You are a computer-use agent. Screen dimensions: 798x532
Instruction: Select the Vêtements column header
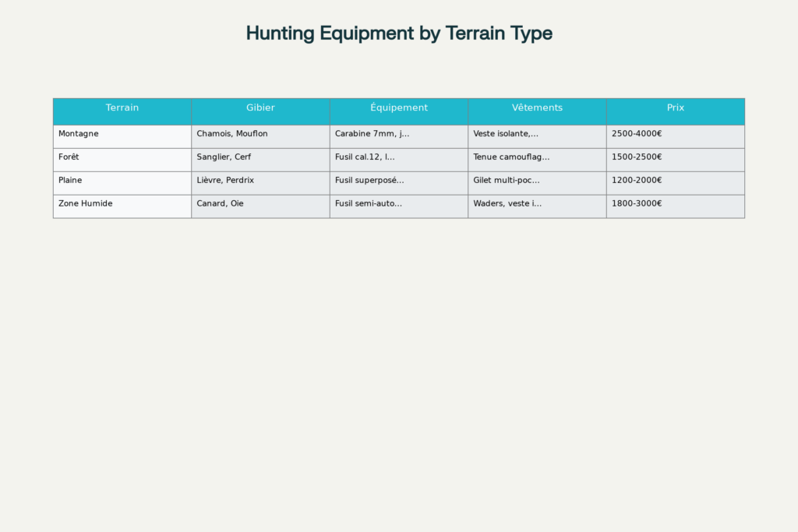[538, 111]
